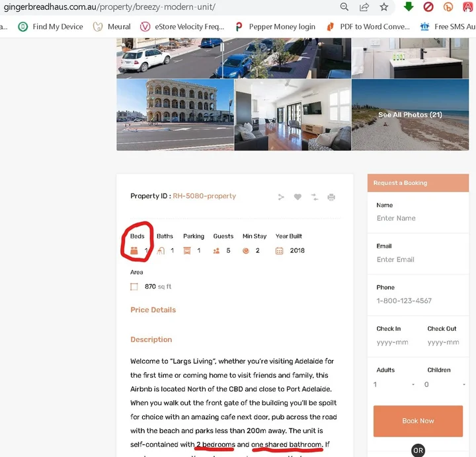476x457 pixels.
Task: Bookmark this page with the star icon
Action: (383, 7)
